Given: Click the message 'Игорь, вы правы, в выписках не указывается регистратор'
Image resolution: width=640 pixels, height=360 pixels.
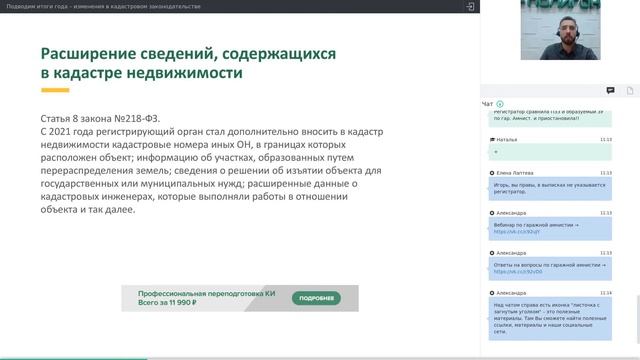Looking at the screenshot, I should pyautogui.click(x=550, y=189).
